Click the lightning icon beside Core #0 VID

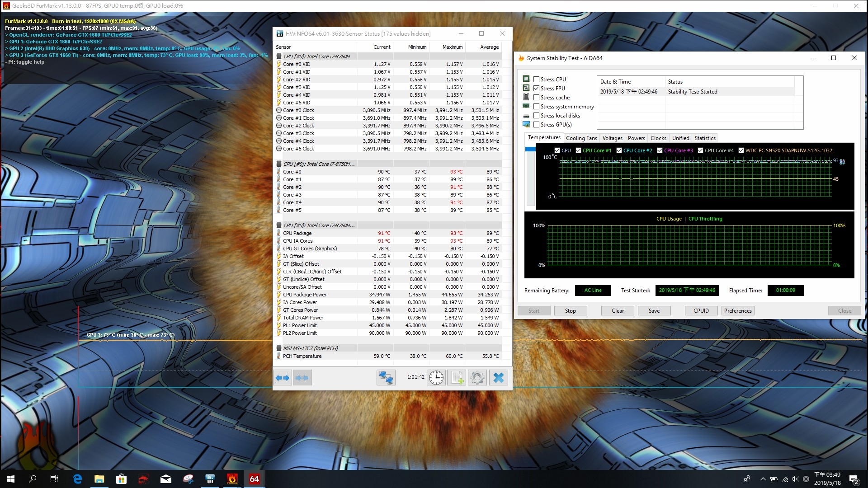click(279, 64)
